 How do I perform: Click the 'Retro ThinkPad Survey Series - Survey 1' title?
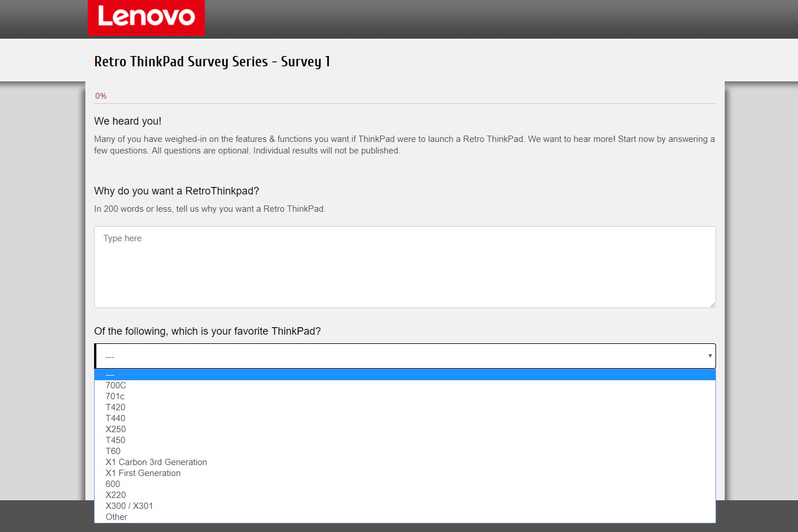tap(212, 62)
